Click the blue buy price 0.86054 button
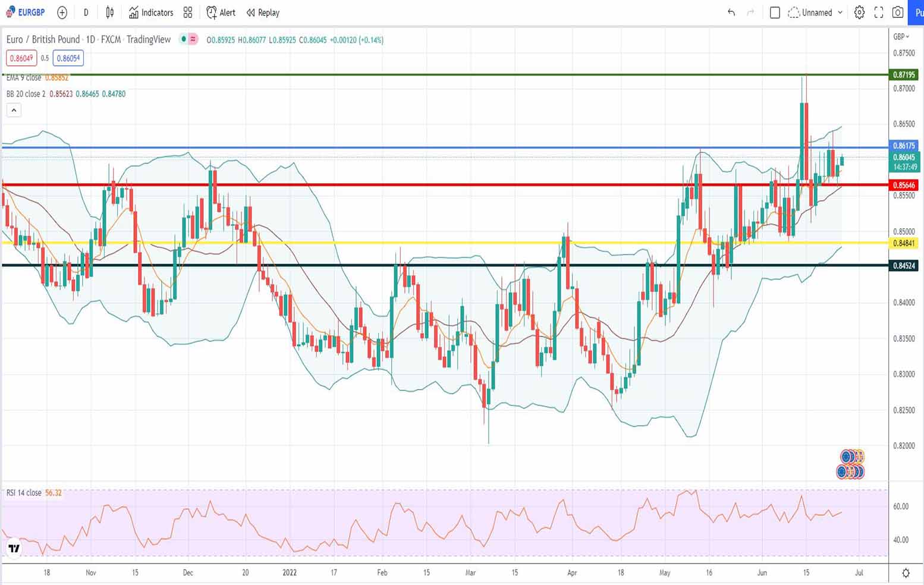Image resolution: width=924 pixels, height=585 pixels. tap(68, 58)
